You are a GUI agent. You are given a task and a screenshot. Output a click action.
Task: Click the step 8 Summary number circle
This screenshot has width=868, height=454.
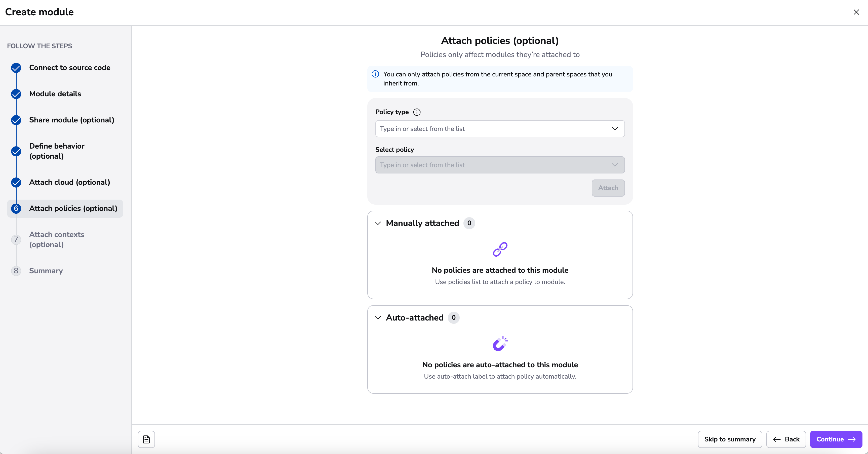click(16, 271)
